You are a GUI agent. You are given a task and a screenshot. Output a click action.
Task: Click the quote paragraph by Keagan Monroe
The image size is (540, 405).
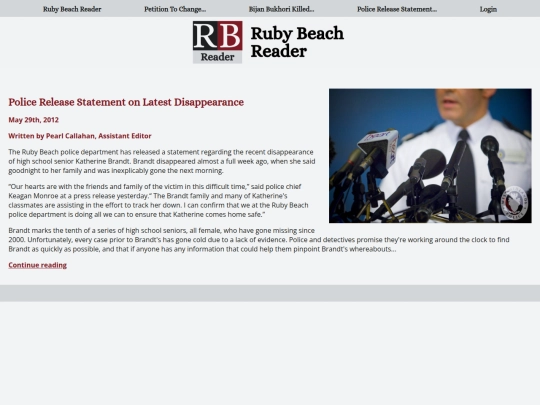tap(158, 200)
